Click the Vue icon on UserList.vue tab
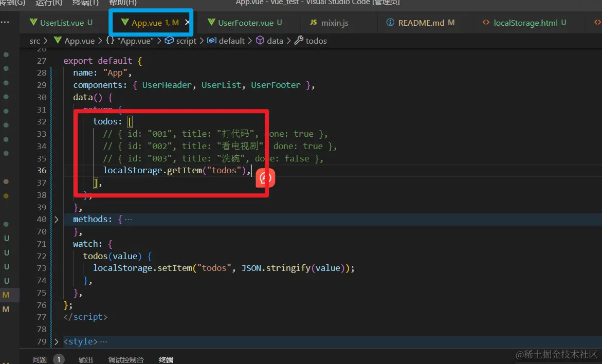This screenshot has height=364, width=602. [33, 22]
